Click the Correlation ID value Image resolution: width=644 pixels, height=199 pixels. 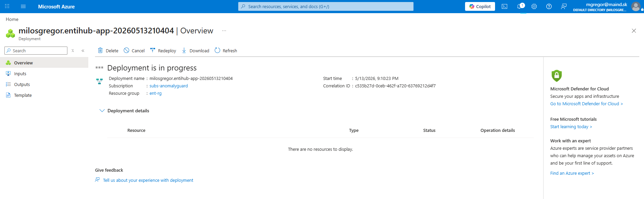pos(395,86)
